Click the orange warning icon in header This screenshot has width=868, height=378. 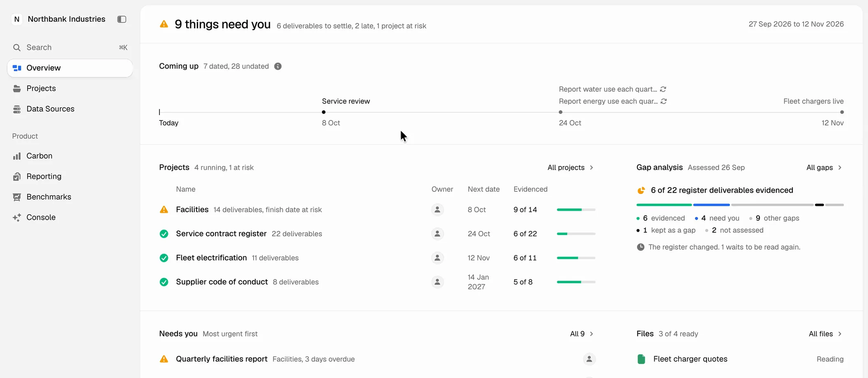coord(164,24)
